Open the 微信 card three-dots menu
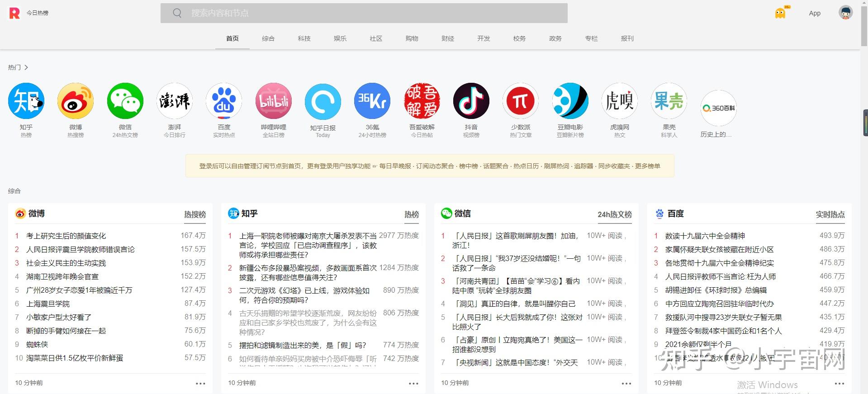This screenshot has width=868, height=394. click(x=626, y=383)
